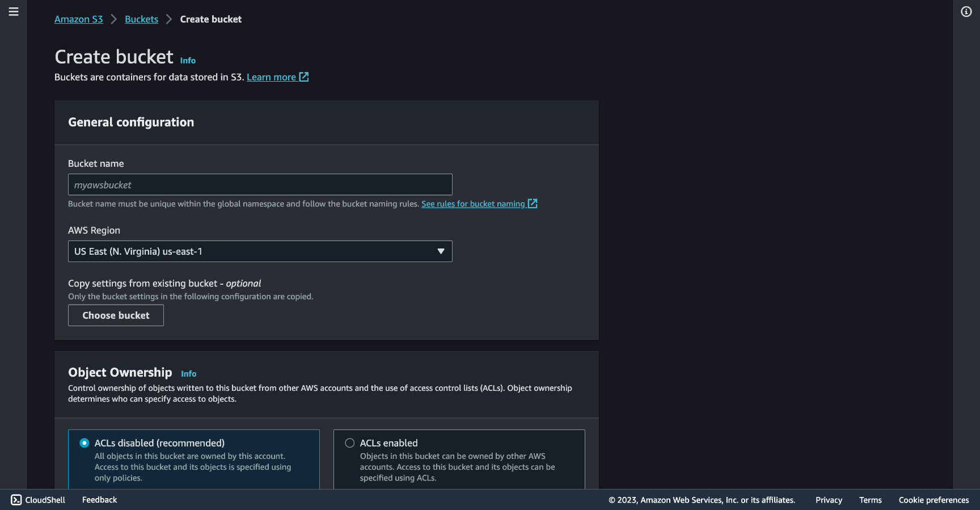Open Learn more link

coord(271,77)
